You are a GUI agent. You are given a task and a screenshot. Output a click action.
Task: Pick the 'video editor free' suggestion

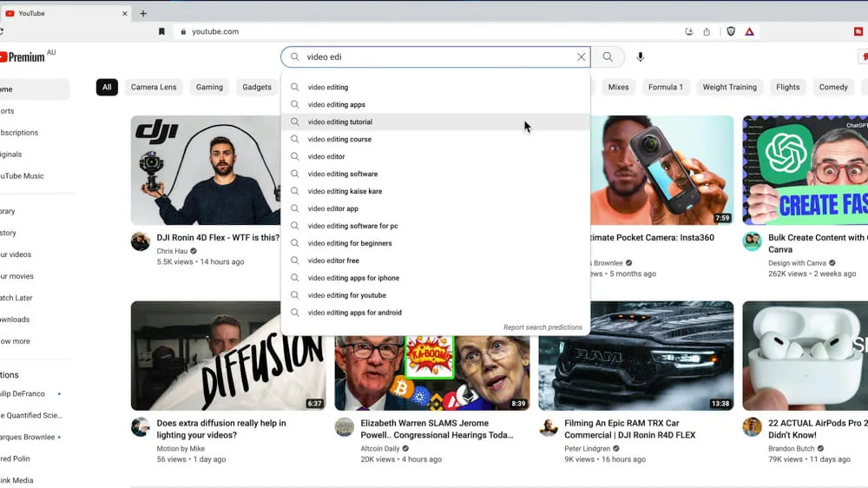point(333,261)
